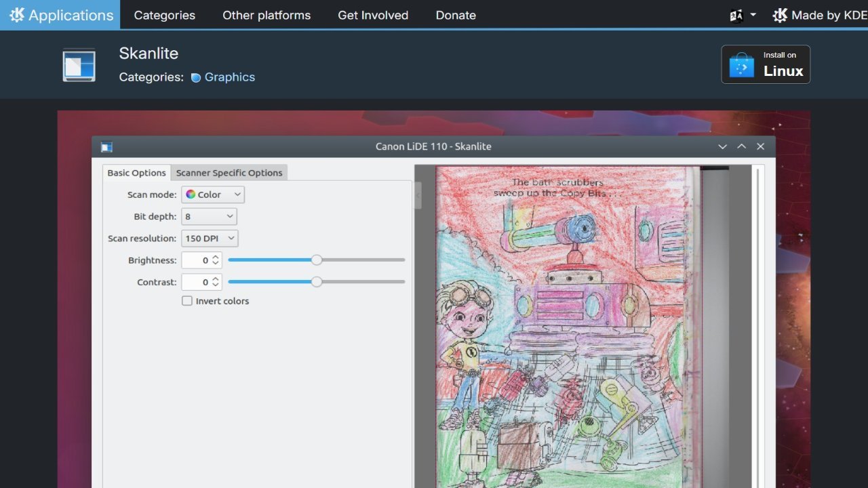This screenshot has width=868, height=488.
Task: Click the scan preview image
Action: pos(583,327)
